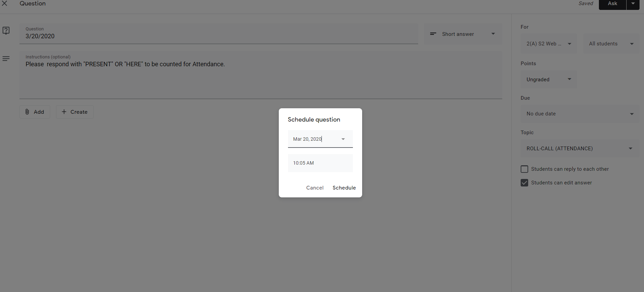Open the arrow menu next to Ask

click(633, 4)
